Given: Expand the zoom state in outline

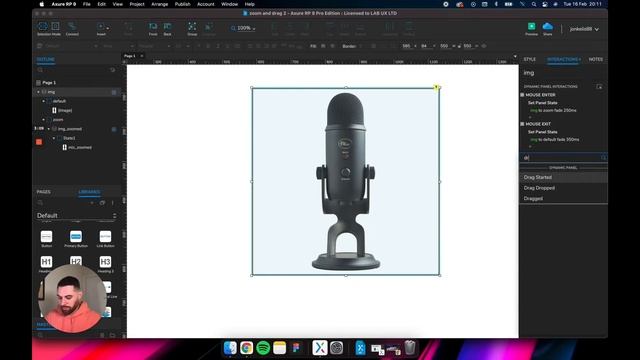Looking at the screenshot, I should coord(44,120).
